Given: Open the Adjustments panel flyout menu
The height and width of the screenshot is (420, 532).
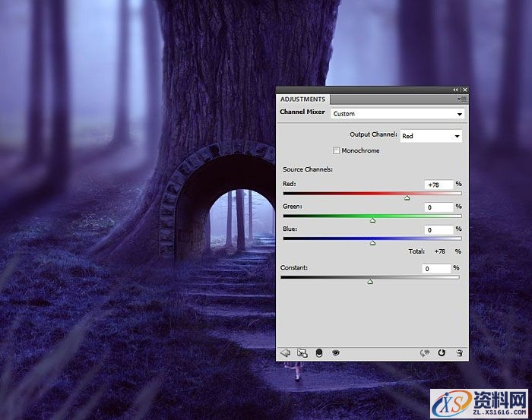Looking at the screenshot, I should click(461, 99).
